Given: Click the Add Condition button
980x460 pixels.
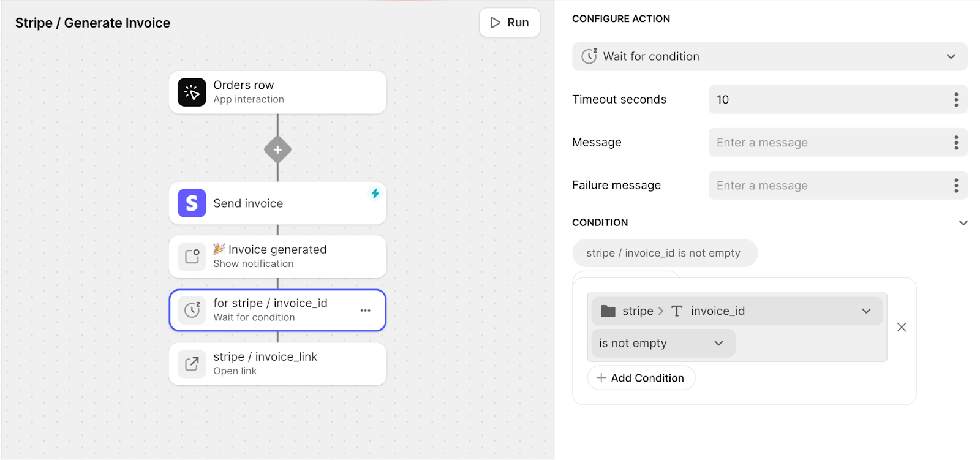Looking at the screenshot, I should 641,378.
